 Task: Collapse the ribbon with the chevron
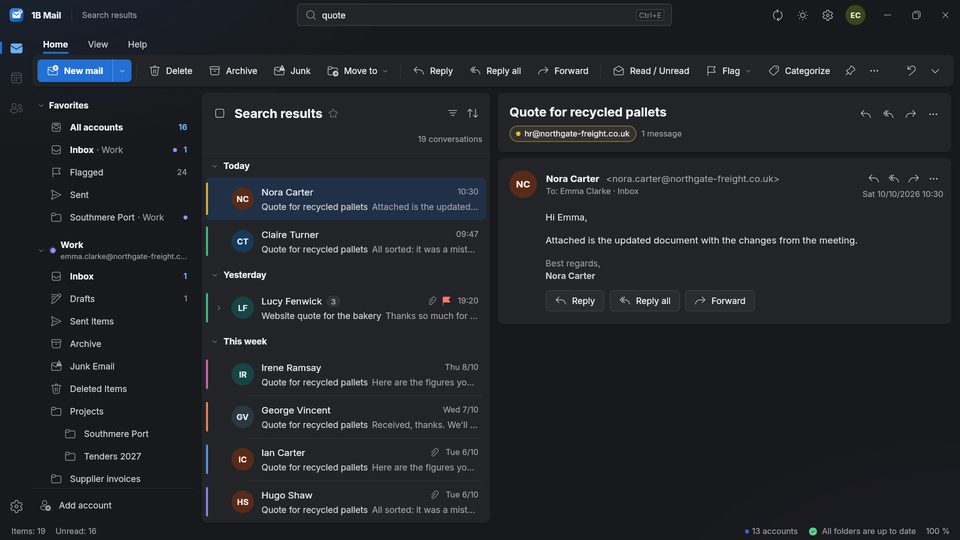click(x=935, y=71)
